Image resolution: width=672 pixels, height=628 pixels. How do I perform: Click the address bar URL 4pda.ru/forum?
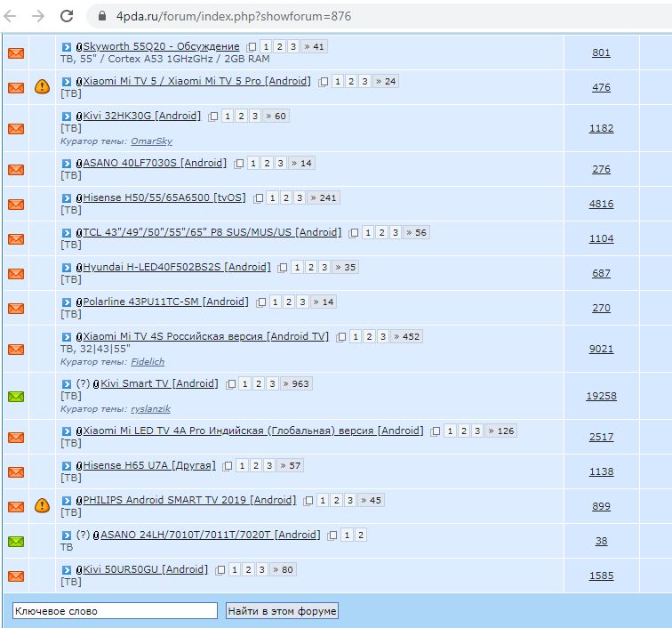tap(234, 16)
